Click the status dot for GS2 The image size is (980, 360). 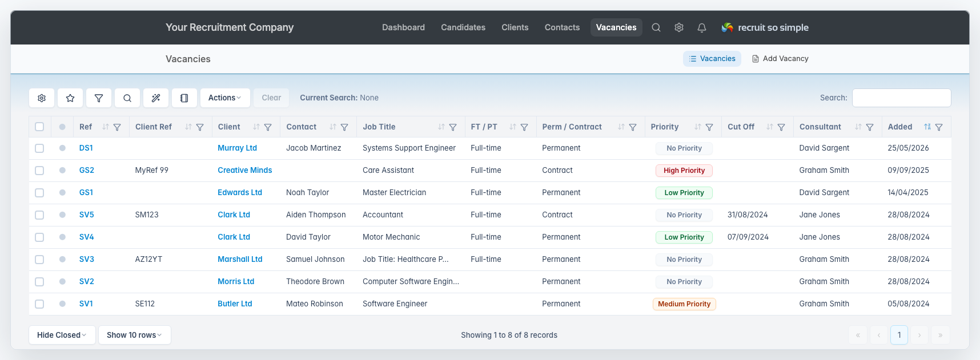point(62,170)
